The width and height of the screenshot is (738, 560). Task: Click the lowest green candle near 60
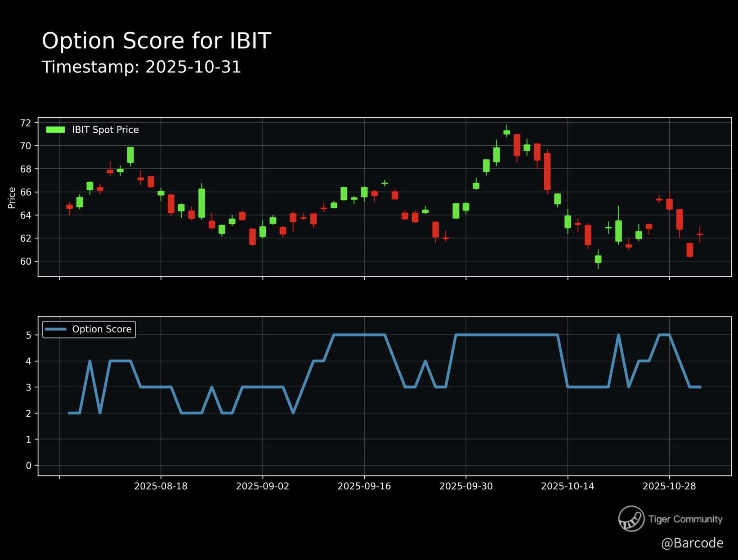pyautogui.click(x=598, y=259)
